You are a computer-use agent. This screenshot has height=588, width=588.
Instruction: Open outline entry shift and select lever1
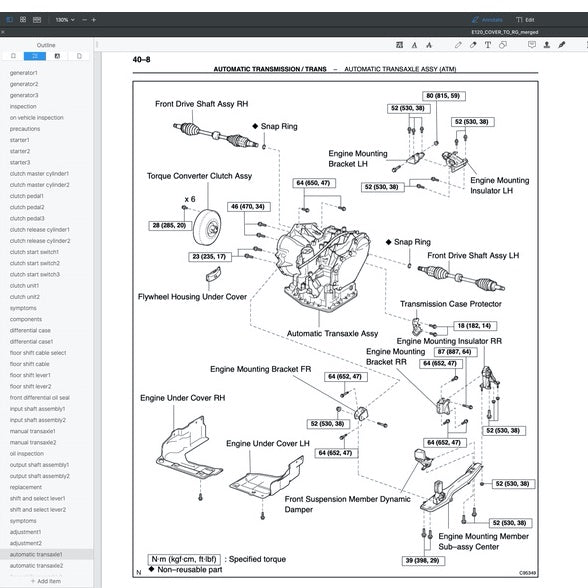[38, 499]
